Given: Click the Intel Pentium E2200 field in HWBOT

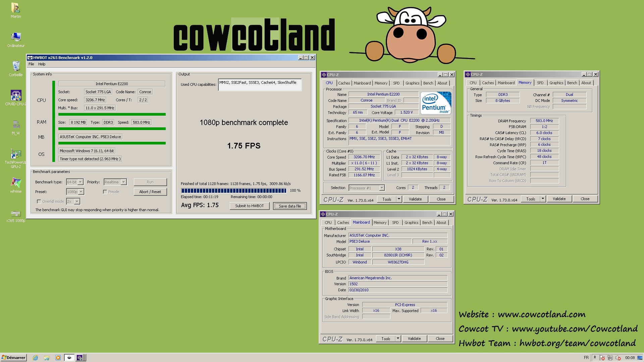Looking at the screenshot, I should point(112,84).
